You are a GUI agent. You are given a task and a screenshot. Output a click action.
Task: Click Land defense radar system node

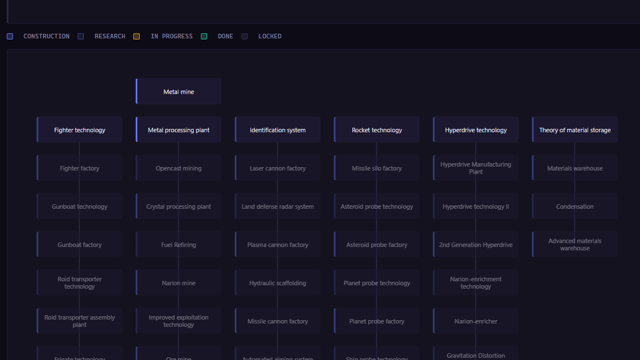[278, 207]
